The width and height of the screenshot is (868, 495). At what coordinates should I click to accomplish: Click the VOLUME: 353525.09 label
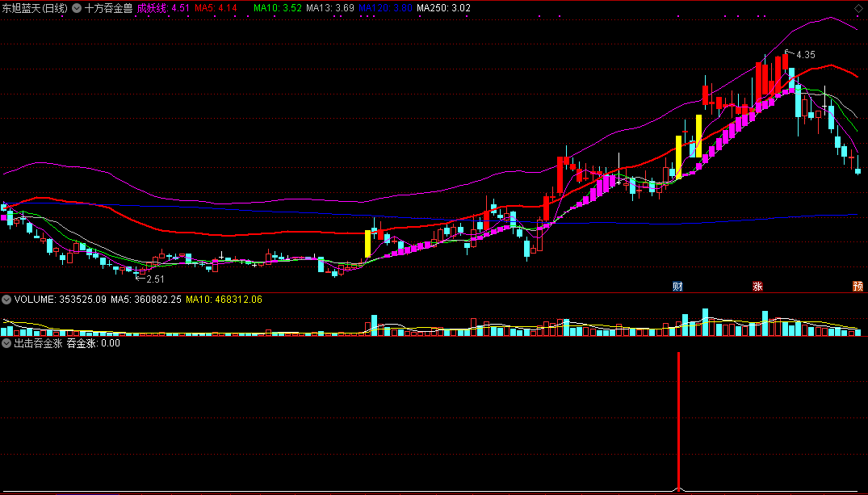[x=61, y=300]
